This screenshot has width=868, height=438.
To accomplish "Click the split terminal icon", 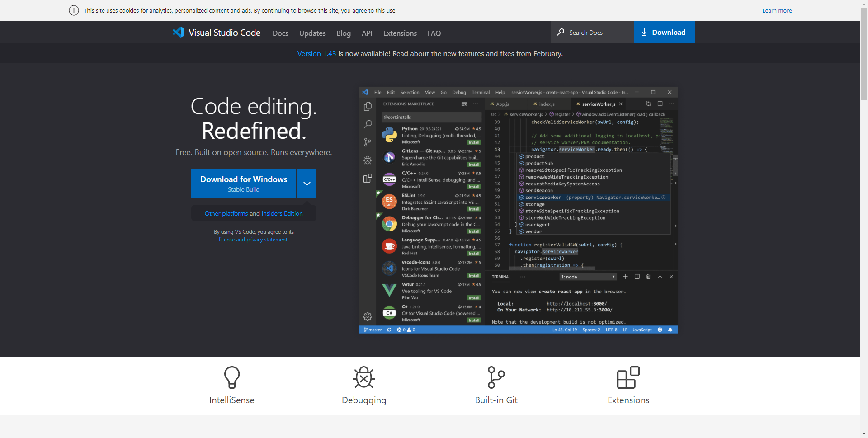I will click(x=637, y=277).
